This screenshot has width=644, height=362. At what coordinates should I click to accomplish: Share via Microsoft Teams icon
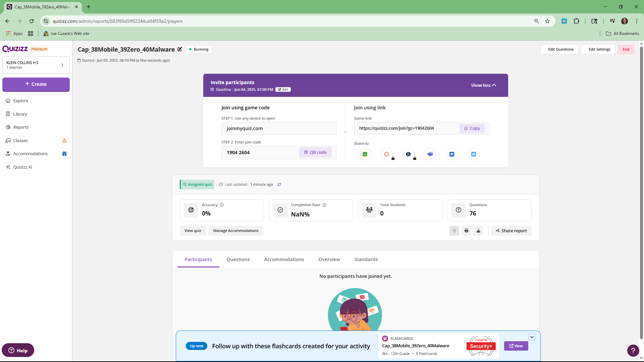coord(430,154)
